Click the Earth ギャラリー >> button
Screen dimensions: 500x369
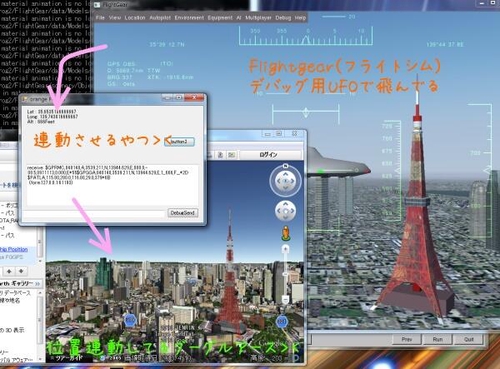coord(20,284)
